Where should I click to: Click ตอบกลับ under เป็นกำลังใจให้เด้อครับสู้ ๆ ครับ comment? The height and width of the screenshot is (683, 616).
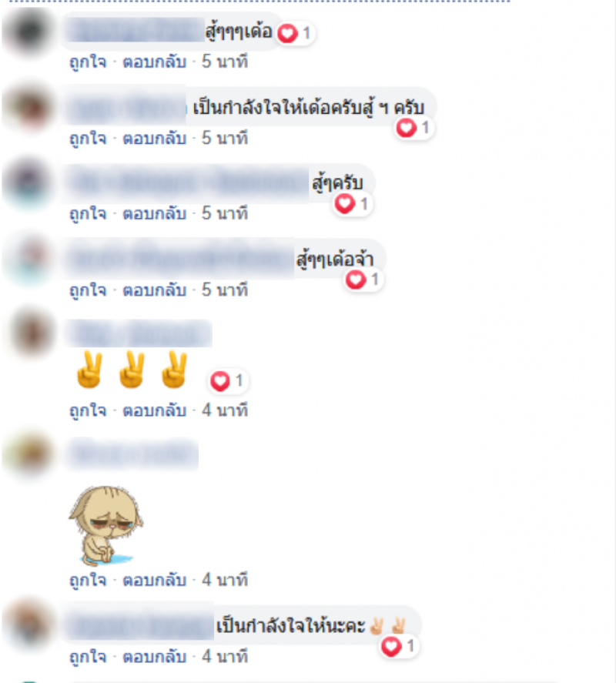155,139
